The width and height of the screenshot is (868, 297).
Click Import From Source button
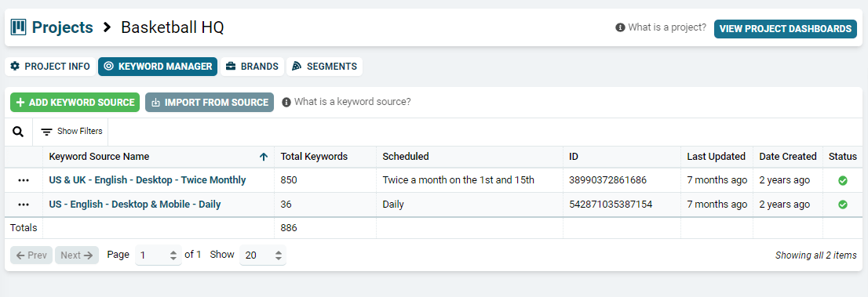point(210,103)
